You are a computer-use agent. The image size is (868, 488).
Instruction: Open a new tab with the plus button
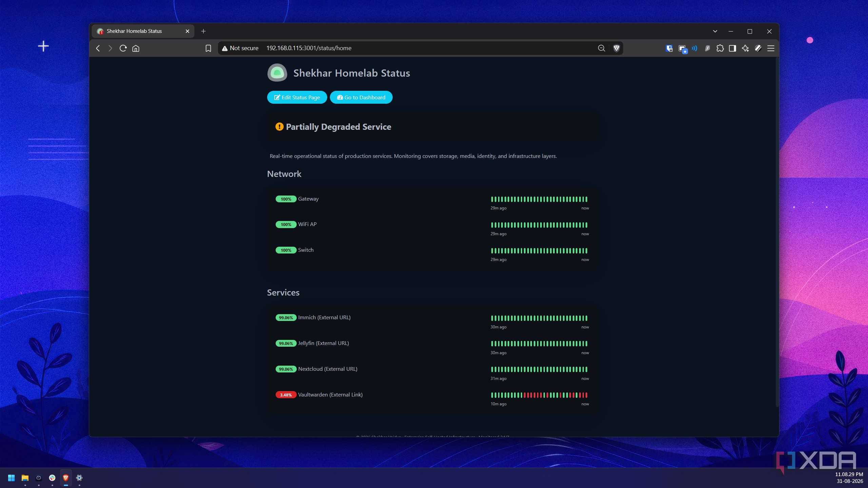pyautogui.click(x=203, y=31)
